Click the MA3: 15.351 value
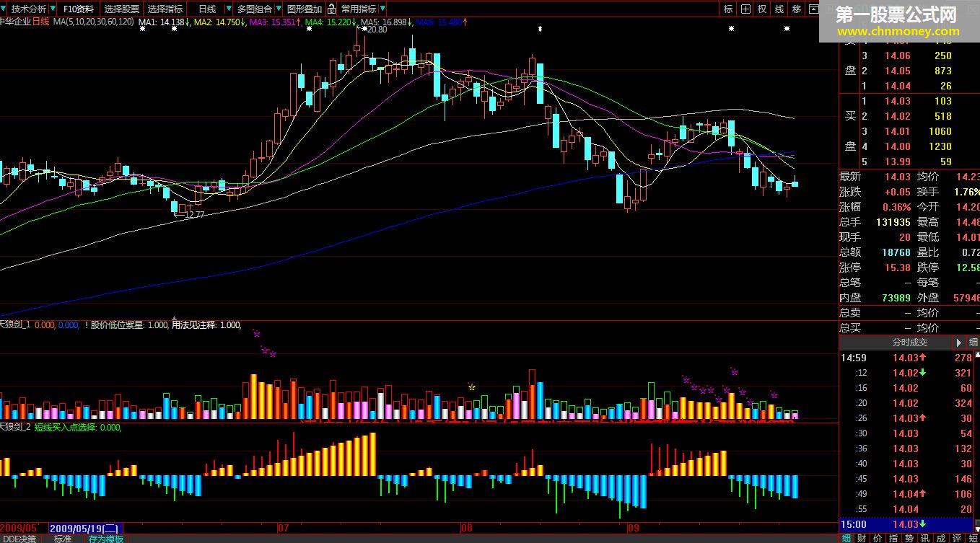This screenshot has width=980, height=543. pyautogui.click(x=276, y=22)
